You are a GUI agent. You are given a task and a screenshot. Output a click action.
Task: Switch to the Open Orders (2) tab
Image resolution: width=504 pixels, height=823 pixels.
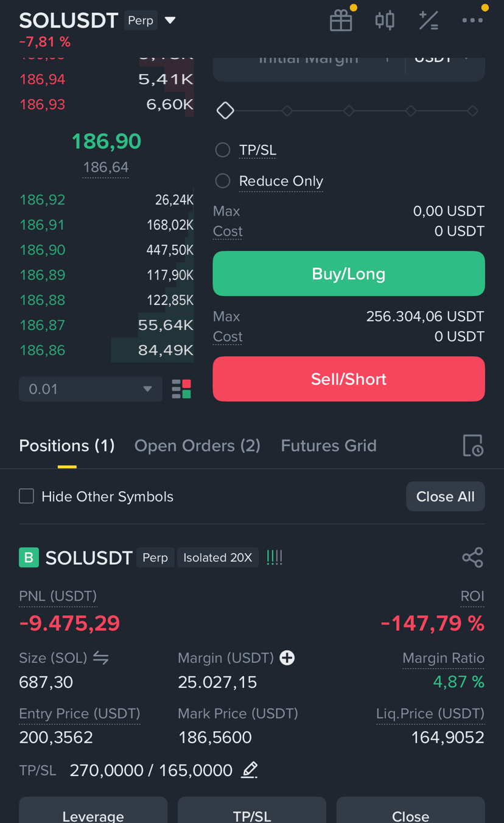(197, 446)
